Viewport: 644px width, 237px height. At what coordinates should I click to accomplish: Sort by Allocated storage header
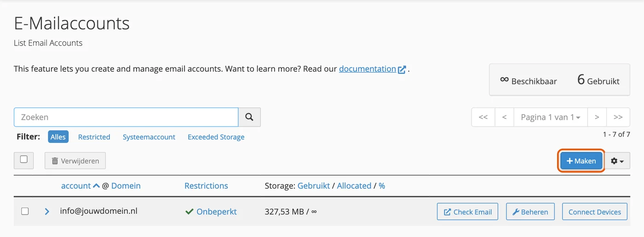point(354,186)
